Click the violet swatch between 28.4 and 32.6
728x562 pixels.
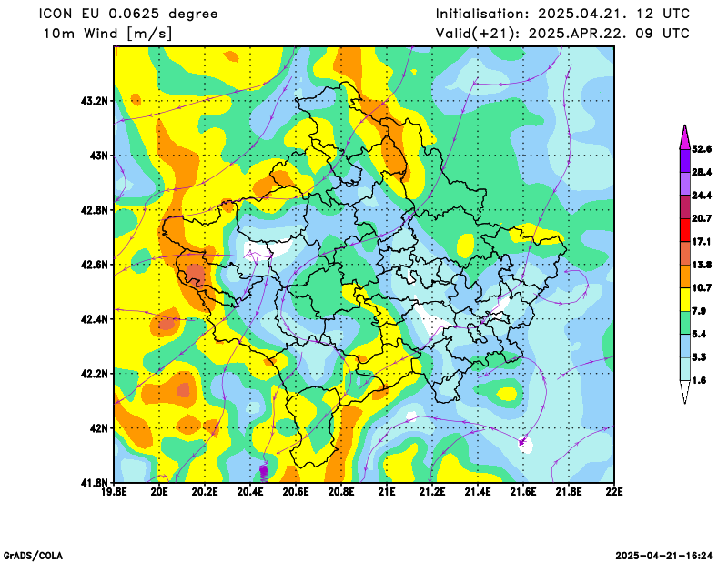(685, 161)
